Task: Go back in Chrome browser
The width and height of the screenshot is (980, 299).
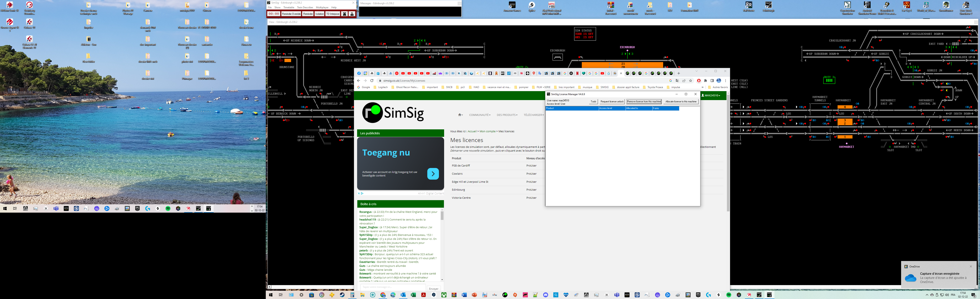Action: (359, 81)
